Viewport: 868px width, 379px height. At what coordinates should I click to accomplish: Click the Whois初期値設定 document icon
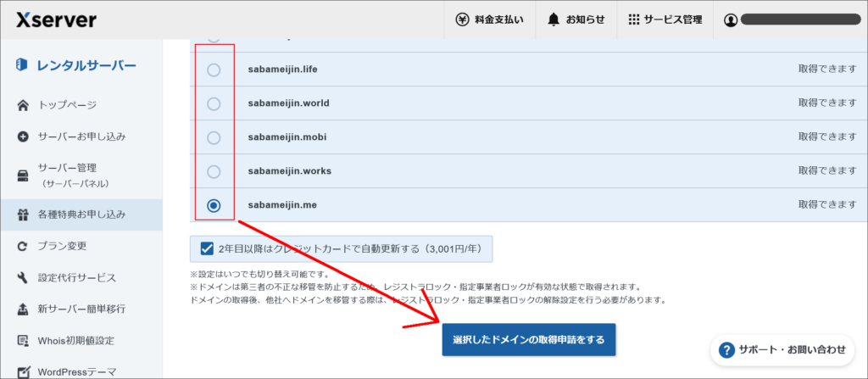[x=23, y=341]
